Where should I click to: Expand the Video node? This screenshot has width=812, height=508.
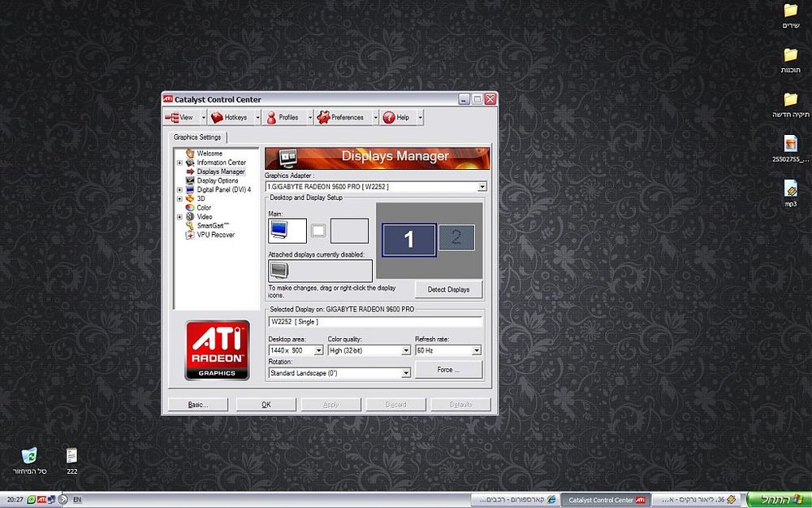click(179, 217)
